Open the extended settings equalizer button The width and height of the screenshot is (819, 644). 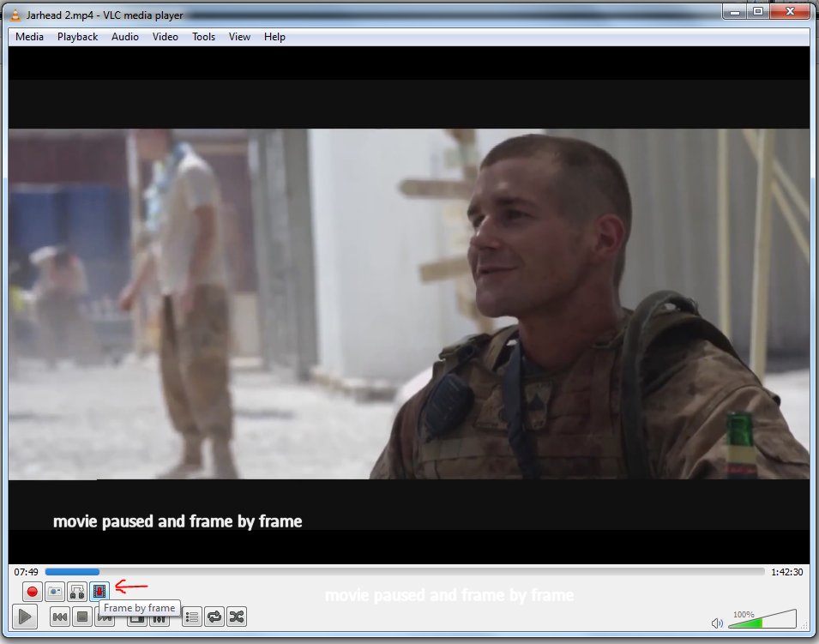(160, 619)
